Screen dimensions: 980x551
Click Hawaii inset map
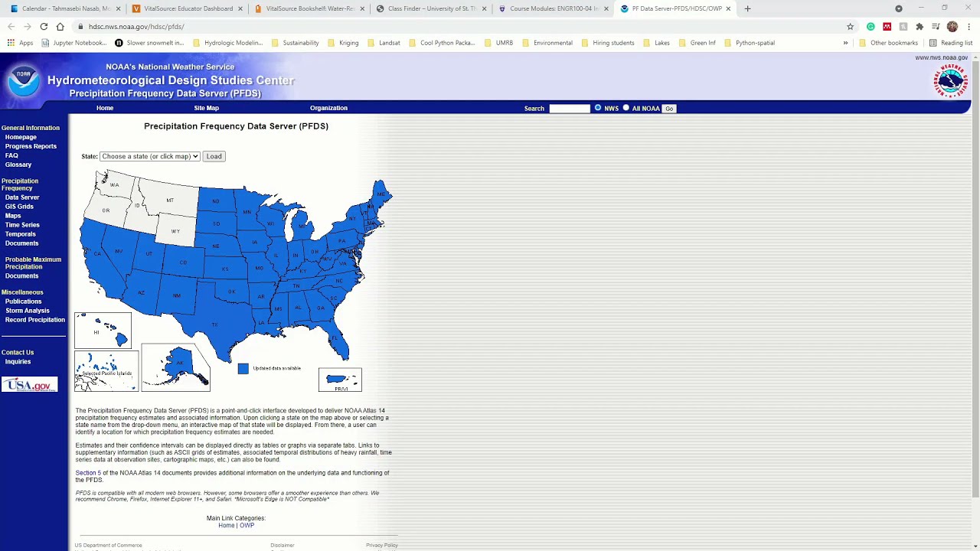(103, 331)
